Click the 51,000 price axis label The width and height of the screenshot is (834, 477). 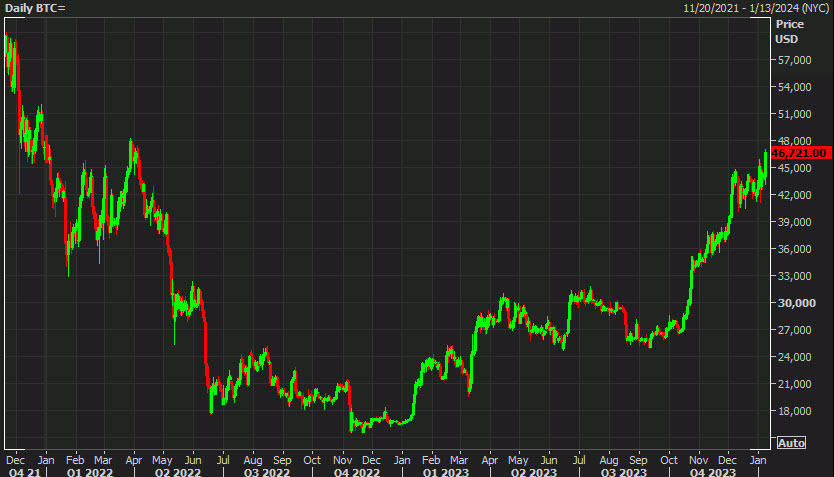(x=795, y=114)
